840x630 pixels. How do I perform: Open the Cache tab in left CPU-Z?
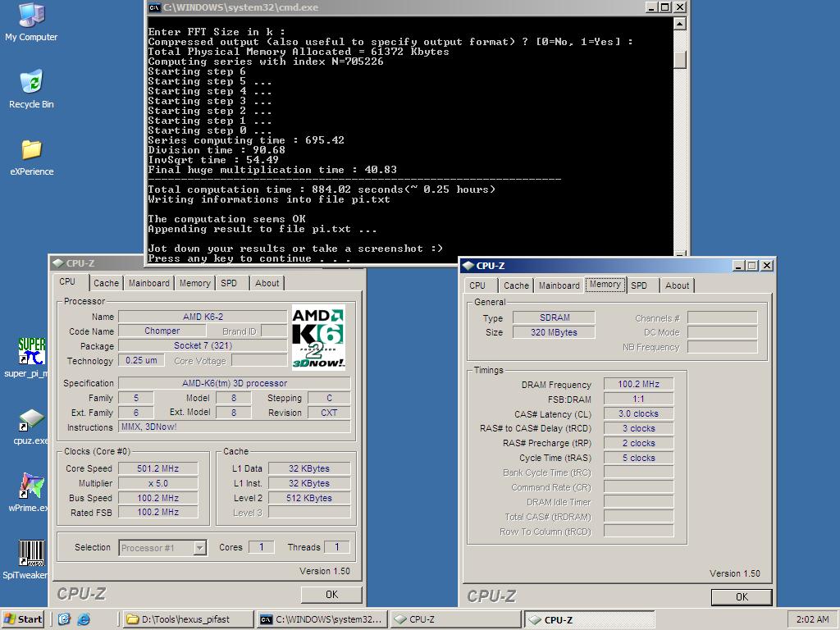point(106,283)
